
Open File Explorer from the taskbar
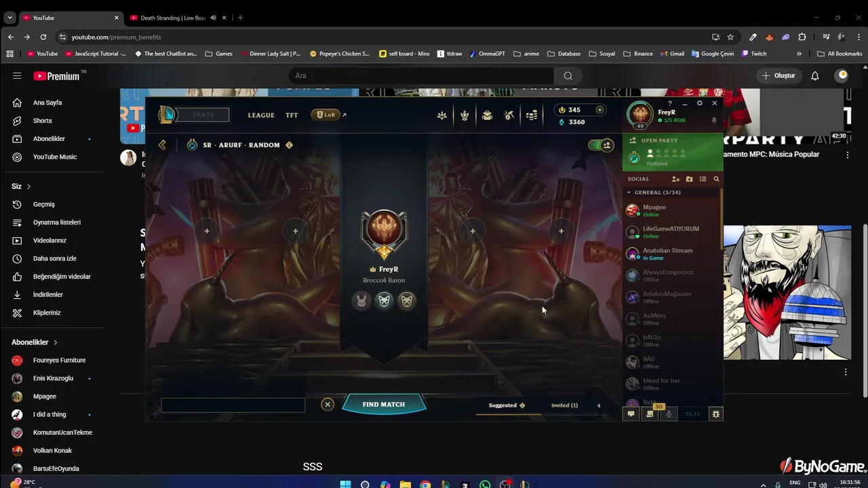point(405,484)
